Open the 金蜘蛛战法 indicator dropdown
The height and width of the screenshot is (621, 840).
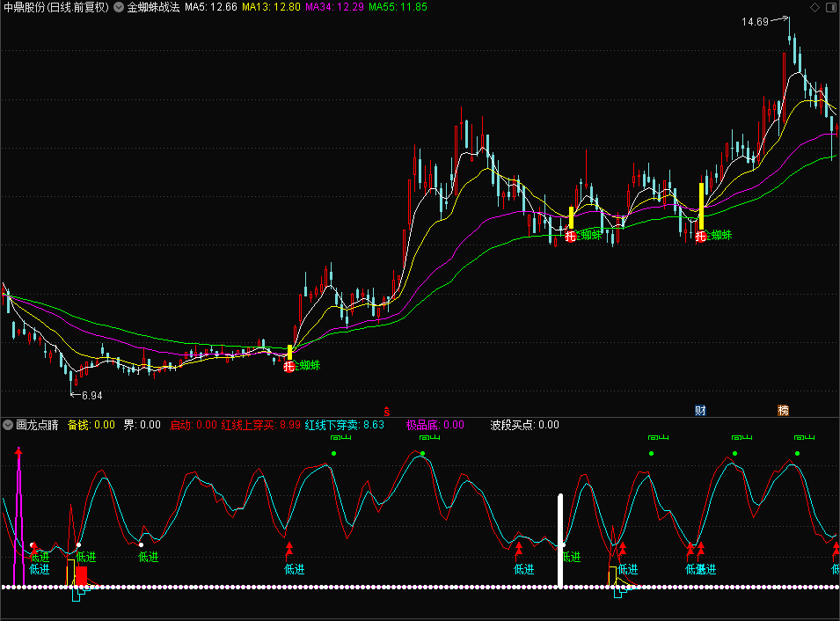pos(119,7)
